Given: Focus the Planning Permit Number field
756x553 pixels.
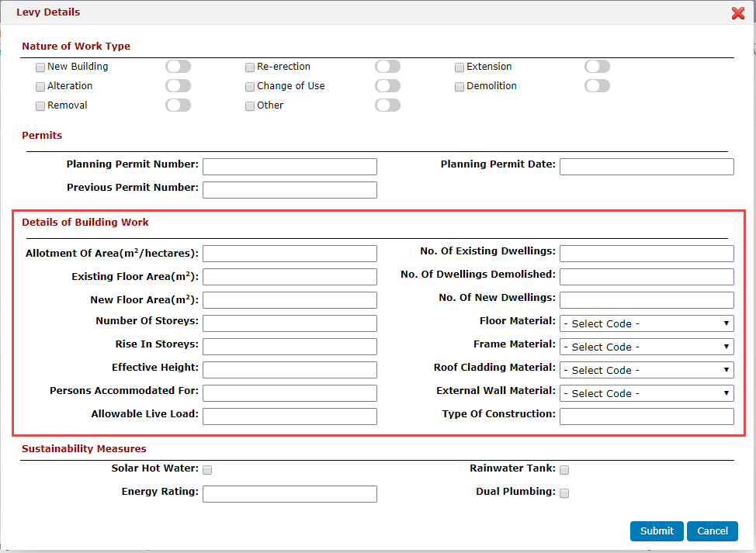Looking at the screenshot, I should coord(290,167).
